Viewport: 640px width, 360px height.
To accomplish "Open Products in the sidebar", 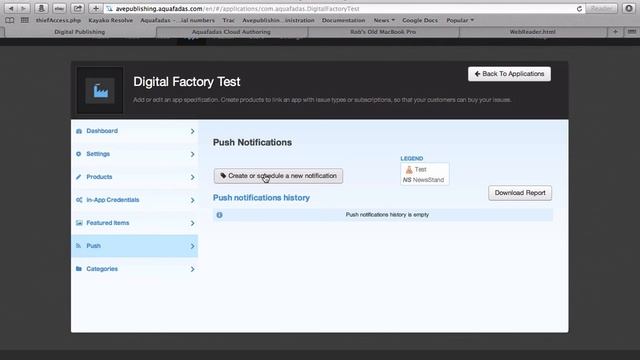I will [134, 177].
